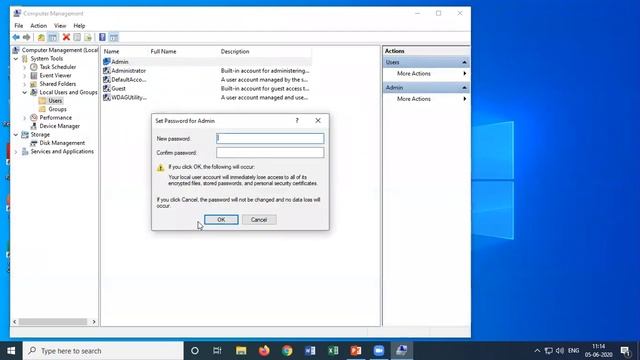The image size is (640, 360).
Task: Click the red Delete icon in the toolbar
Action: tap(66, 38)
